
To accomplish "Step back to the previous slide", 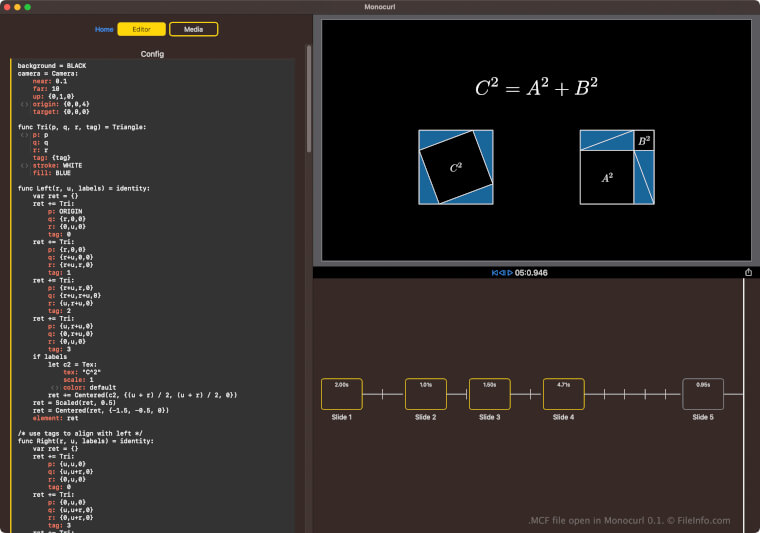I will pyautogui.click(x=501, y=272).
